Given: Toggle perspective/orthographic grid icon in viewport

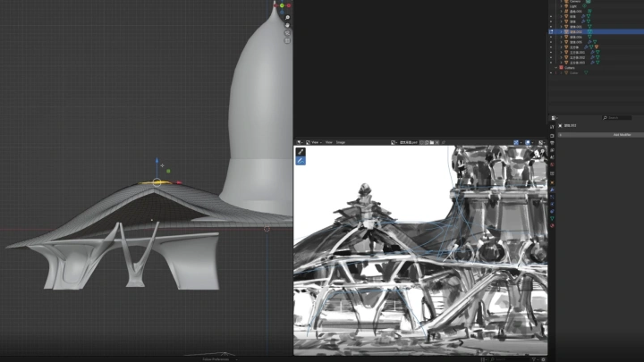Looking at the screenshot, I should click(x=287, y=40).
